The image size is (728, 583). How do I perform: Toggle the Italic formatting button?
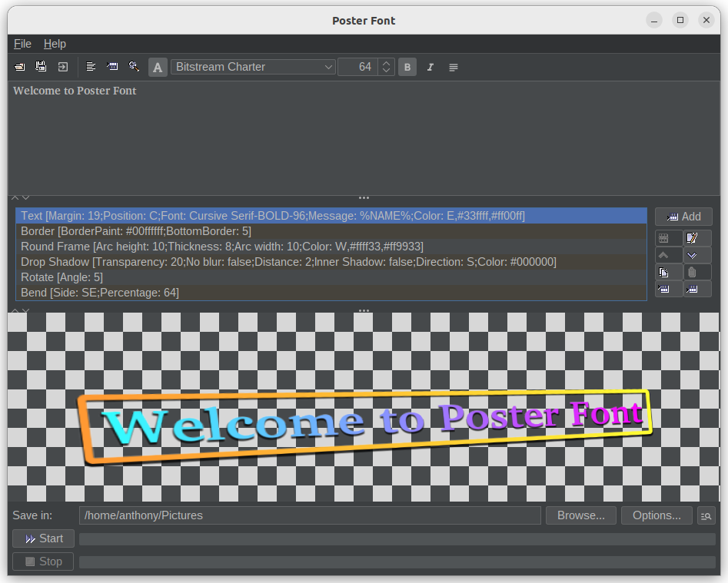tap(430, 67)
